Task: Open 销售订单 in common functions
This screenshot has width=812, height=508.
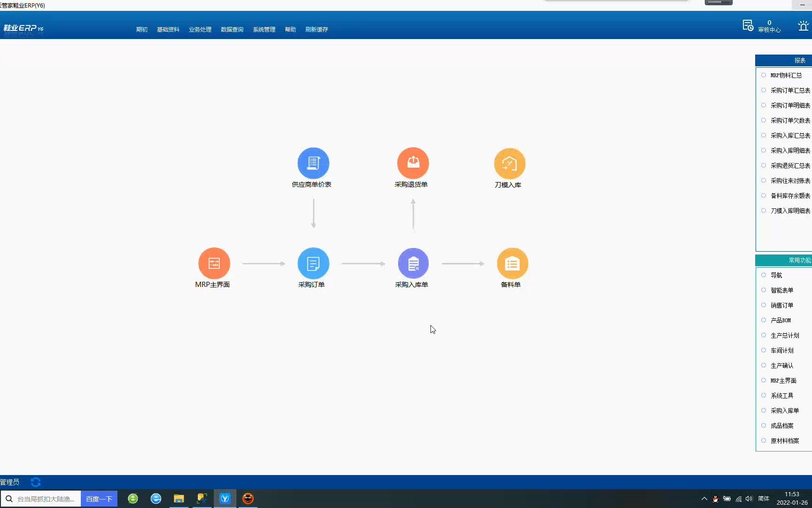Action: point(782,305)
